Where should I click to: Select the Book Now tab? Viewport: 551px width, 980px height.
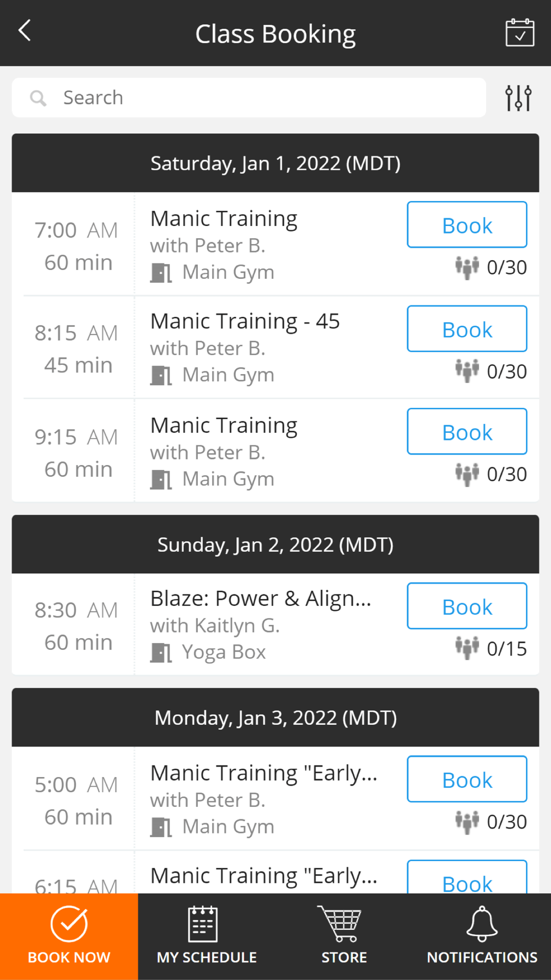69,936
